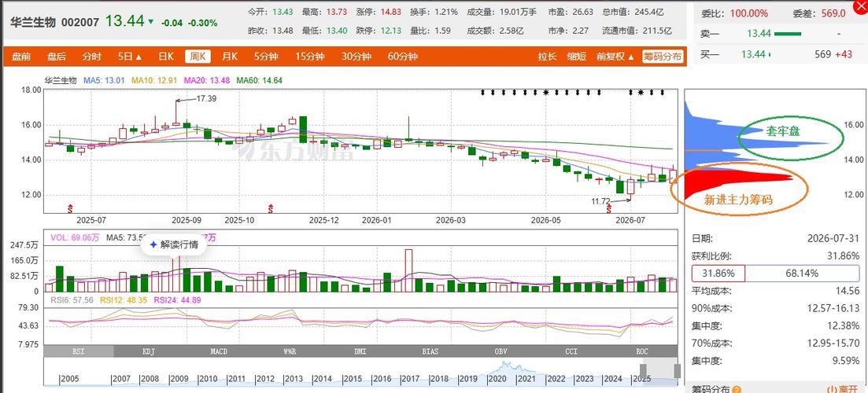
Task: Click the stock code 002007
Action: (x=79, y=22)
